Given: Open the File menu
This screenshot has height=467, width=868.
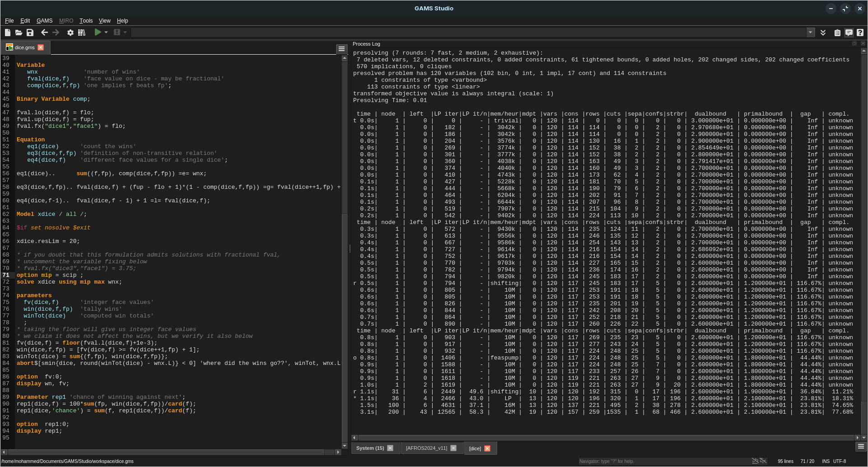Looking at the screenshot, I should coord(9,21).
